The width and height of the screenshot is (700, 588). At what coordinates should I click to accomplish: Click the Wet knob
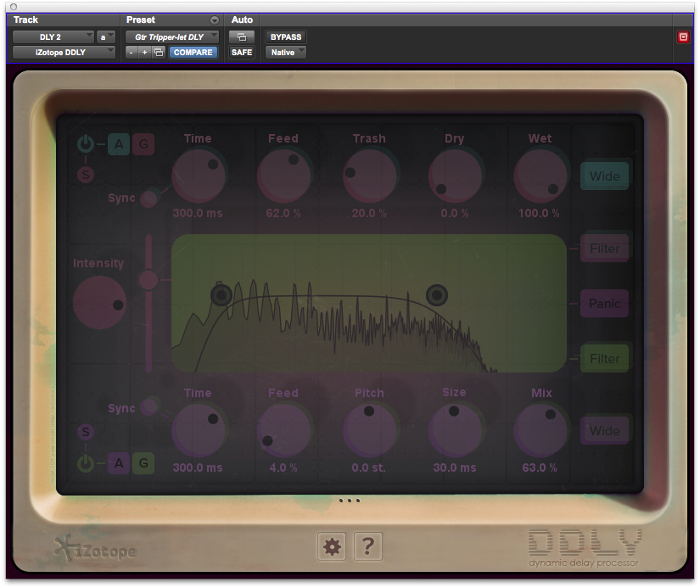click(x=540, y=176)
